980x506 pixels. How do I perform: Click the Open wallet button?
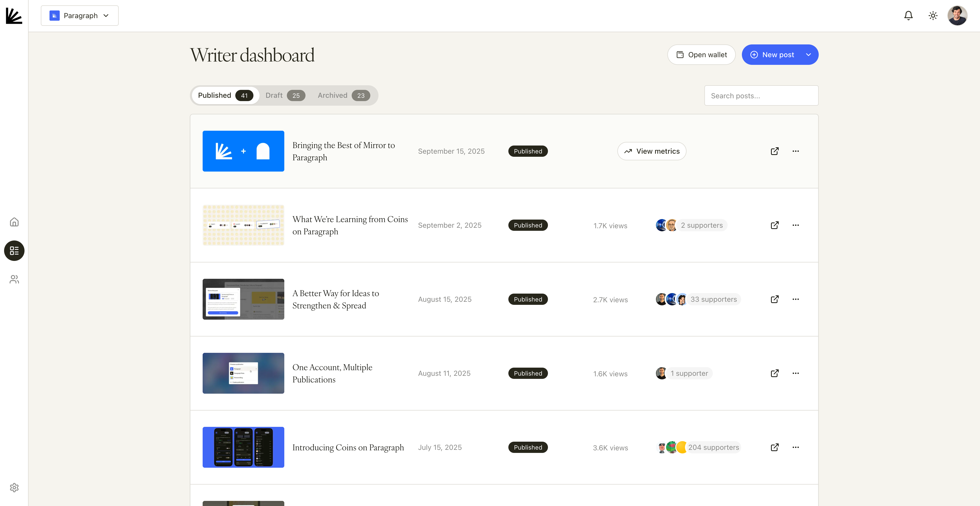pyautogui.click(x=701, y=55)
